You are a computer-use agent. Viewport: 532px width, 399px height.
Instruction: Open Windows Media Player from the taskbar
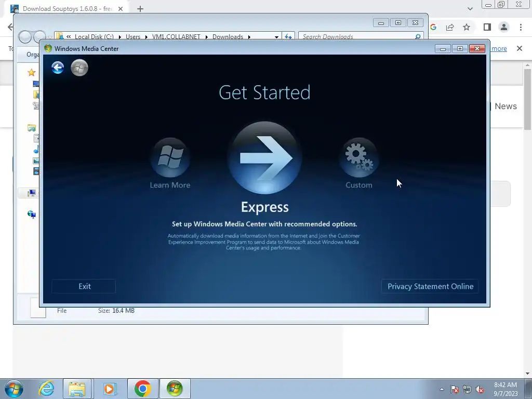109,389
